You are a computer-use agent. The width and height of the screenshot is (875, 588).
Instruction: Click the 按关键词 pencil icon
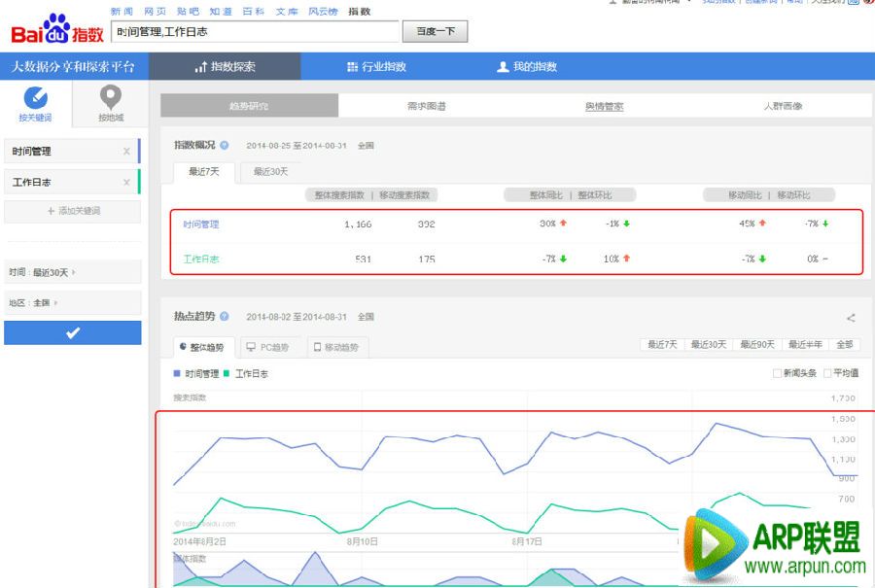point(35,98)
